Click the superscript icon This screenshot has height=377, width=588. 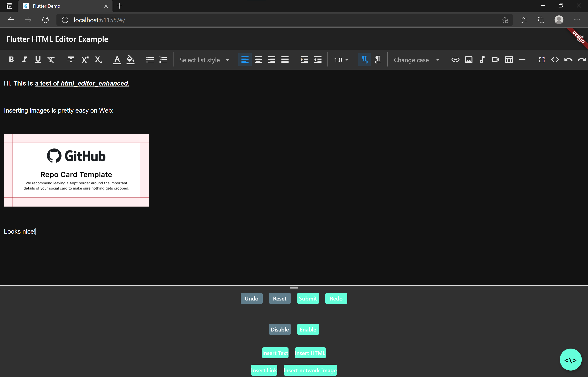[x=85, y=59]
